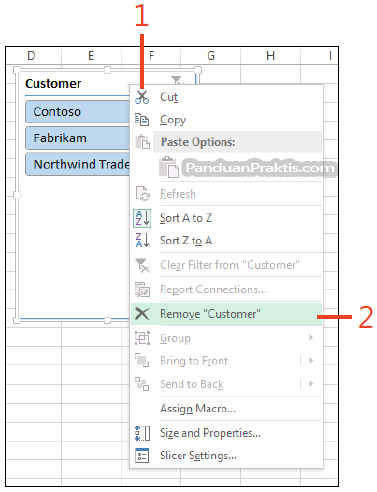Click slicer top-center resize handle
This screenshot has width=377, height=492.
tap(107, 70)
